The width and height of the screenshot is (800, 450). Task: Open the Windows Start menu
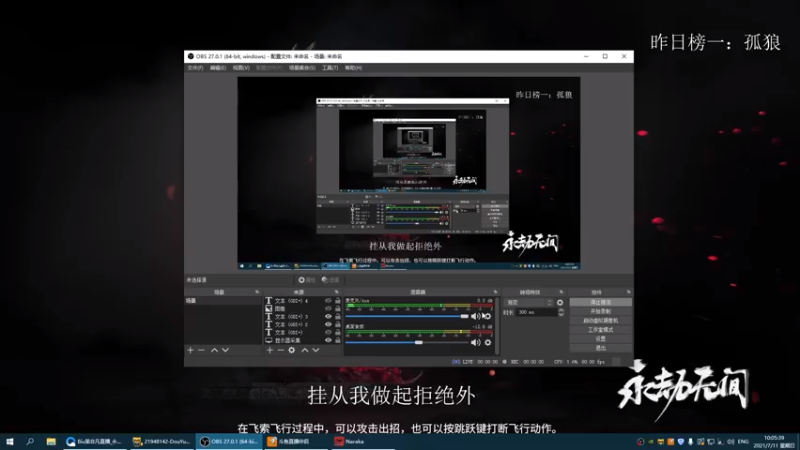(x=10, y=441)
